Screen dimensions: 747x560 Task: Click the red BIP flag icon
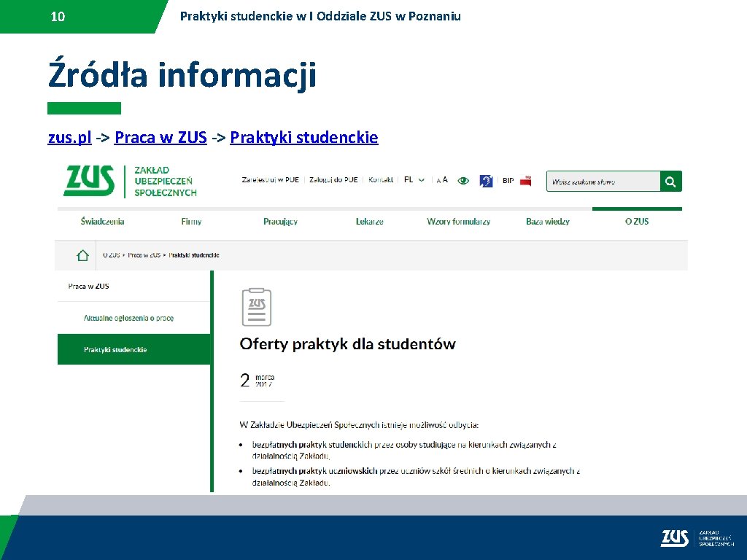[525, 181]
